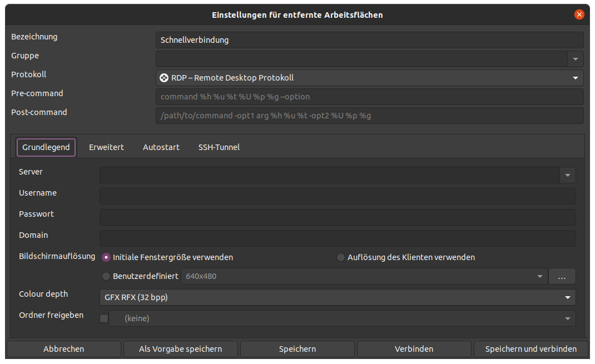The height and width of the screenshot is (364, 595).
Task: Switch to the Grundlegend tab
Action: [x=46, y=147]
